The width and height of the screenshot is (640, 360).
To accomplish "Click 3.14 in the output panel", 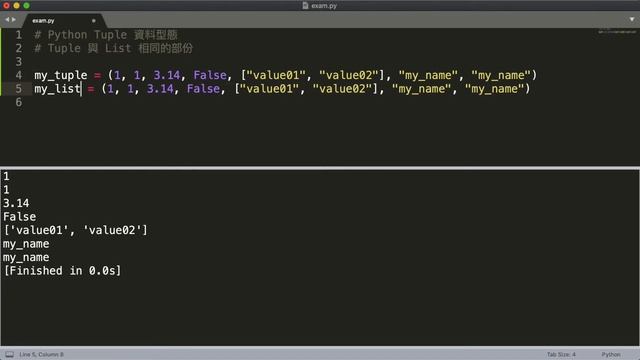I will coord(16,203).
